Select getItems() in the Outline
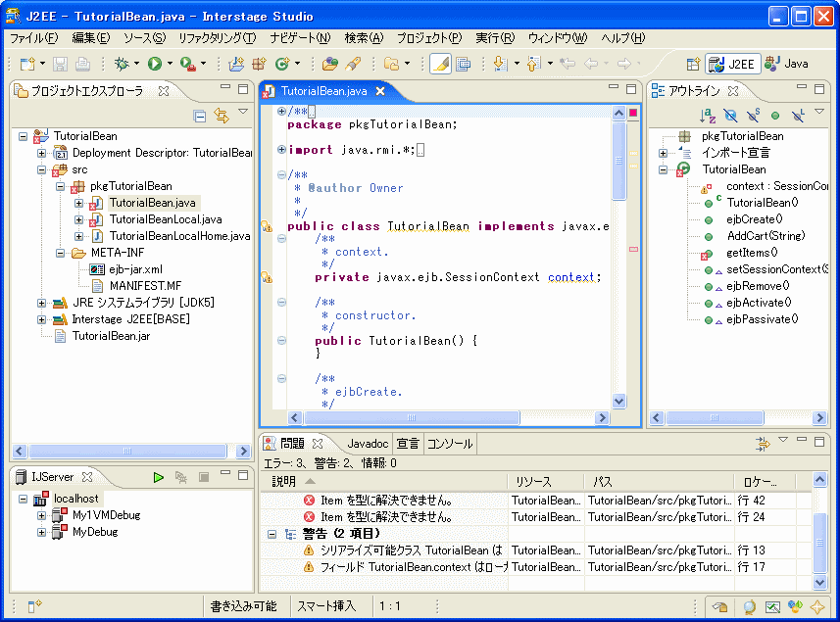This screenshot has width=840, height=622. point(752,253)
